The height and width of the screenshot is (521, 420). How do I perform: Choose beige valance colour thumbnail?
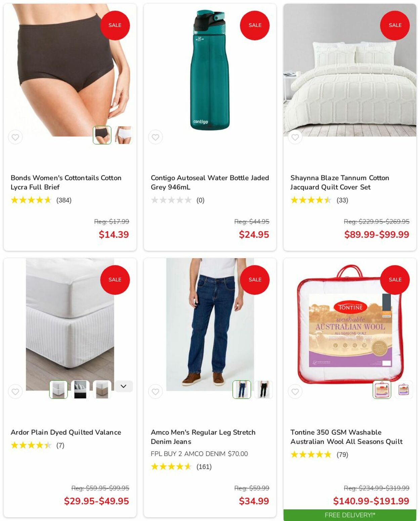[102, 390]
